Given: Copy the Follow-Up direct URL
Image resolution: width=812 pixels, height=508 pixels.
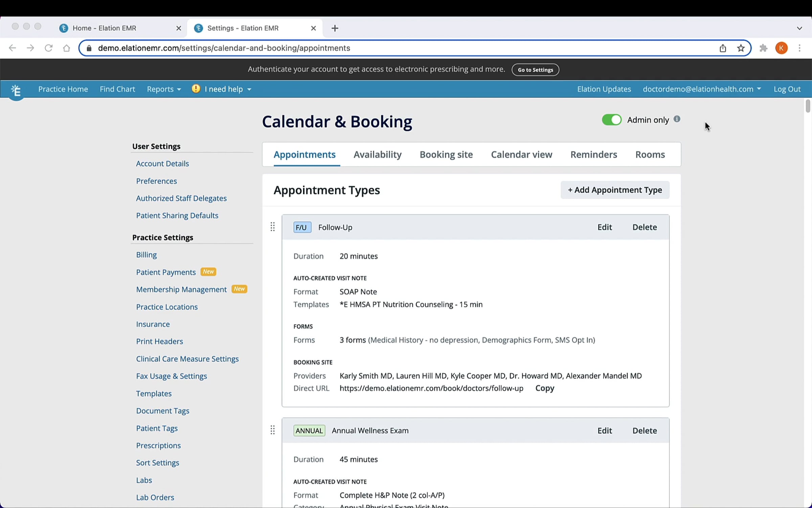Looking at the screenshot, I should pos(544,388).
